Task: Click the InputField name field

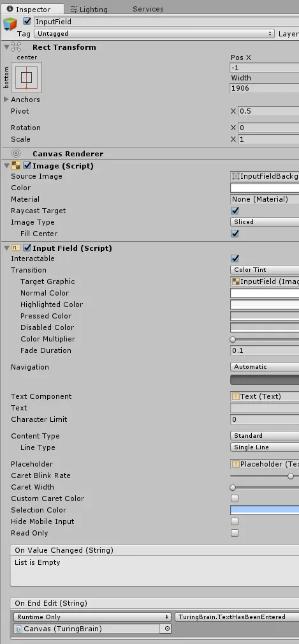Action: coord(166,22)
